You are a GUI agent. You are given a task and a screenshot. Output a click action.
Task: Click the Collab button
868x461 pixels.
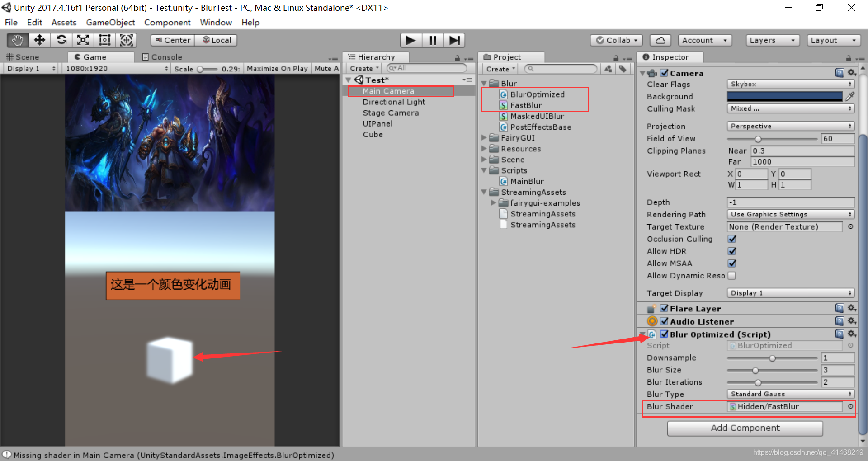[617, 40]
